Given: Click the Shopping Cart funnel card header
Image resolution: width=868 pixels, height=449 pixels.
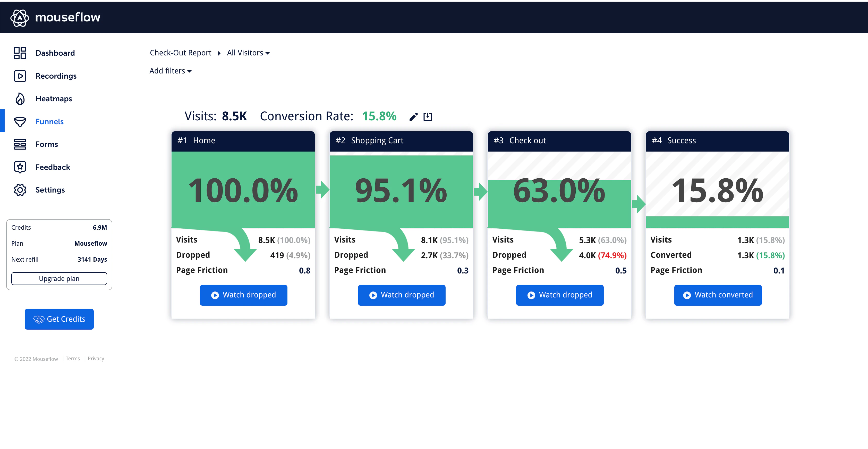Looking at the screenshot, I should tap(401, 140).
